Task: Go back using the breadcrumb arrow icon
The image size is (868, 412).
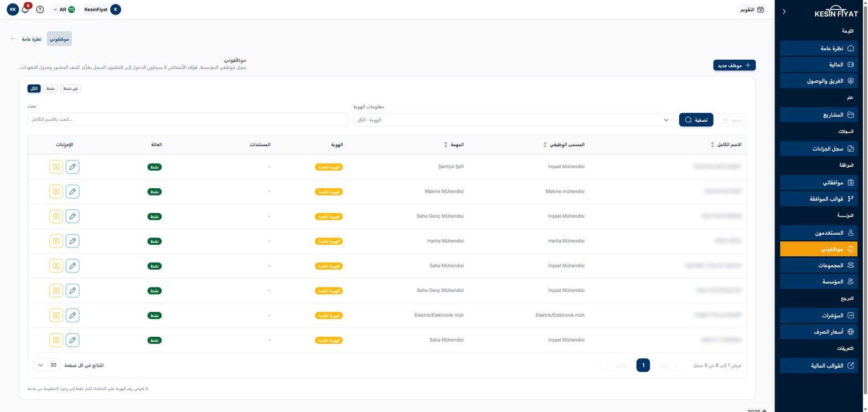Action: [x=13, y=39]
